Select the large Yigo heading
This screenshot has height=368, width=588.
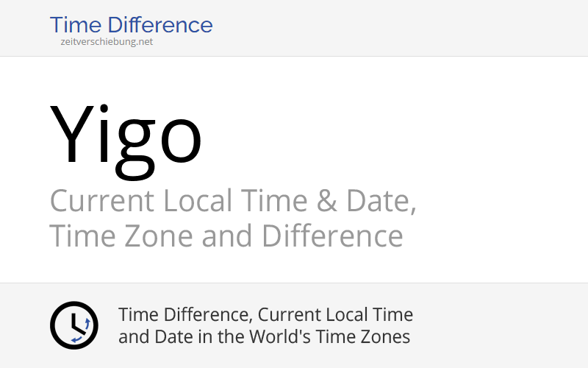tap(126, 136)
